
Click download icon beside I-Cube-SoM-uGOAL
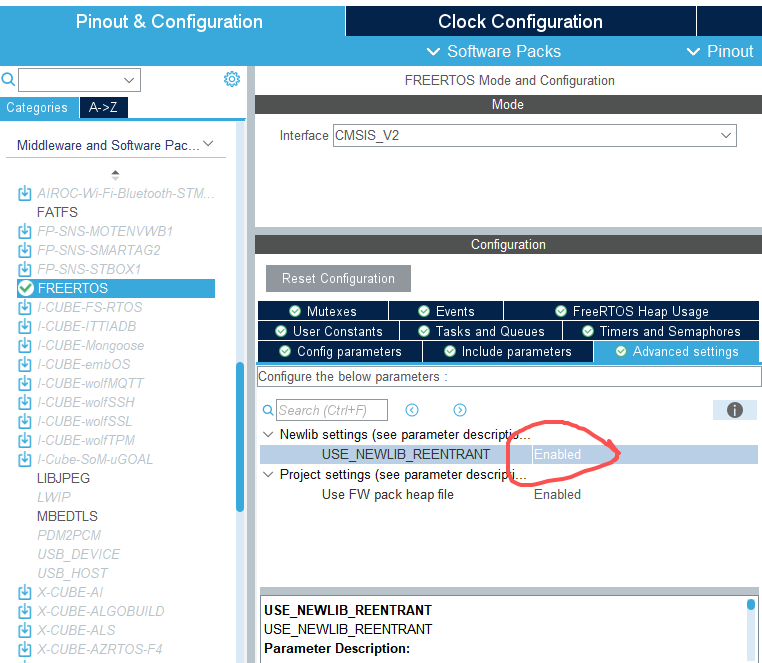[x=25, y=459]
